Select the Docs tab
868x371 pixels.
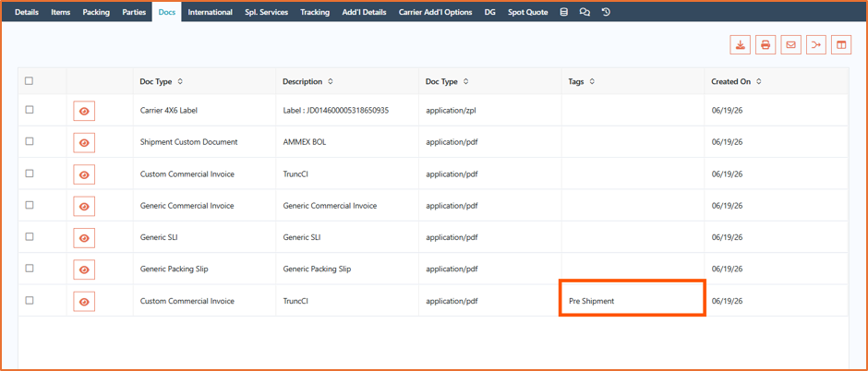click(x=166, y=12)
